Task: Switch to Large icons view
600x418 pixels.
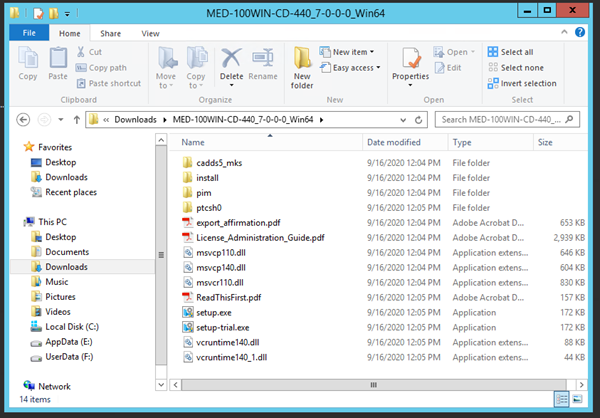Action: point(577,399)
